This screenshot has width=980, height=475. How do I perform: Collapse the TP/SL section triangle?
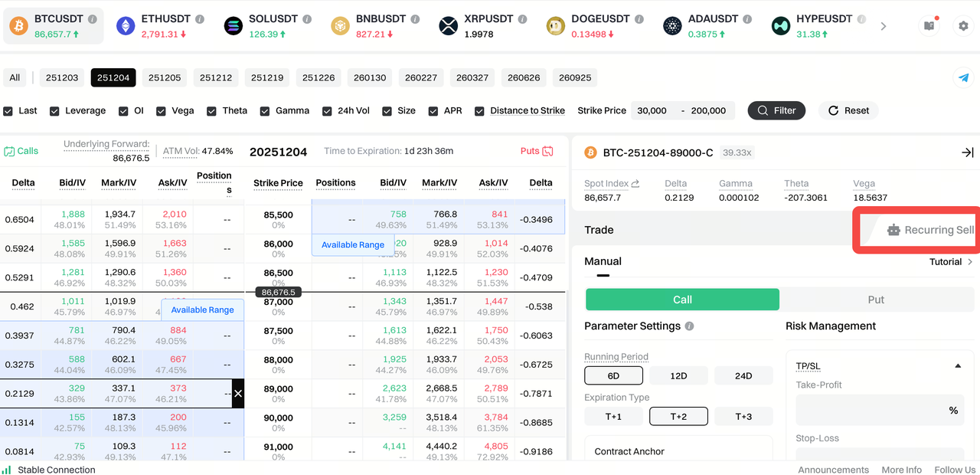pyautogui.click(x=958, y=366)
